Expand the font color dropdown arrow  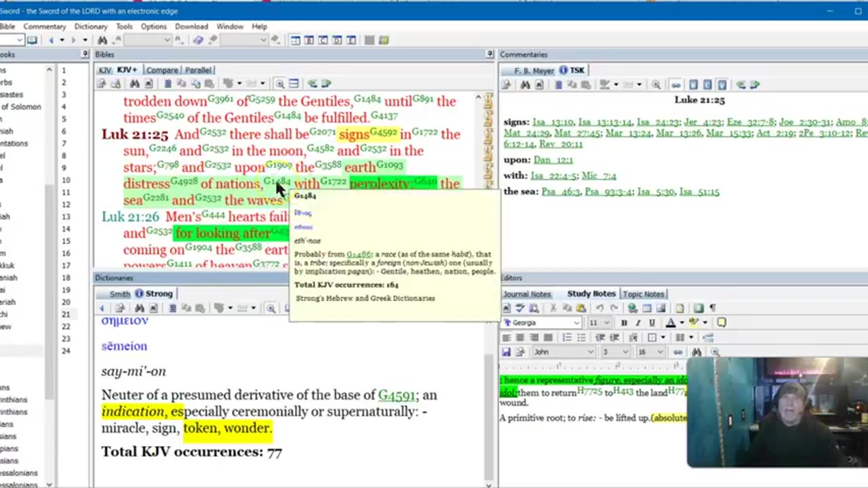(x=682, y=323)
